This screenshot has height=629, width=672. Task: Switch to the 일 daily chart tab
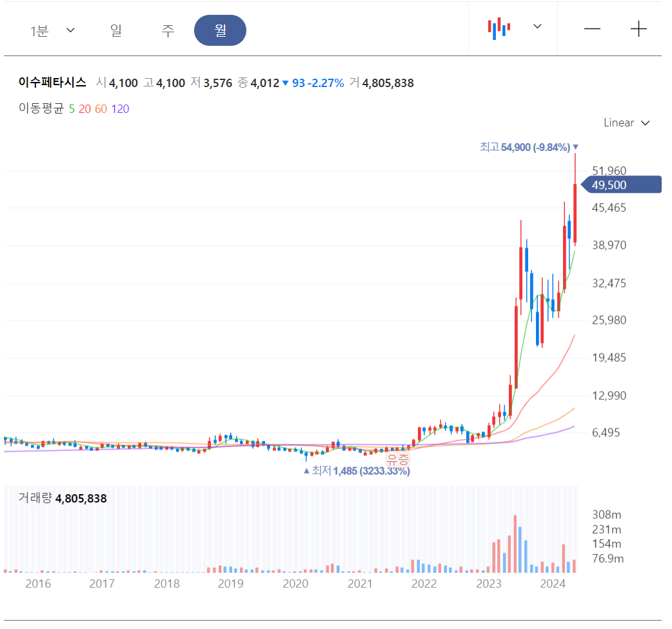pyautogui.click(x=116, y=31)
